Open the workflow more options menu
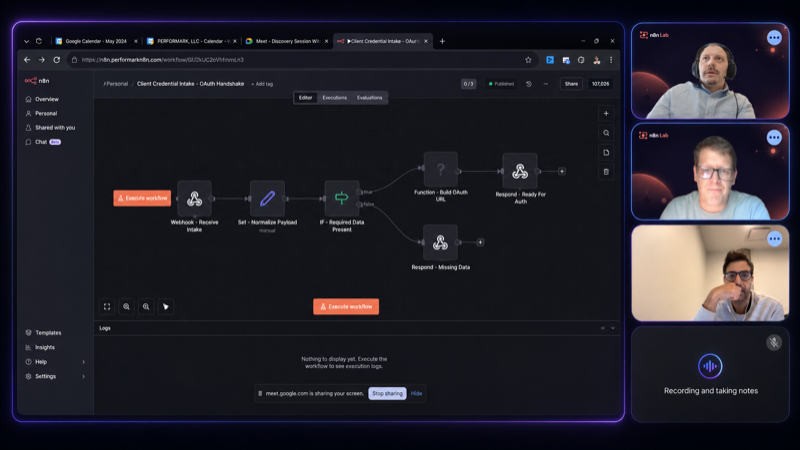 pyautogui.click(x=545, y=84)
